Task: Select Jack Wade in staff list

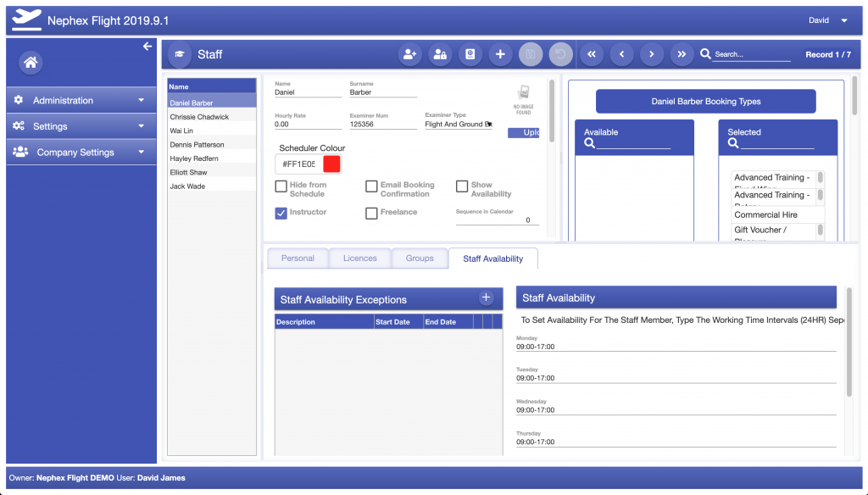Action: [x=212, y=186]
